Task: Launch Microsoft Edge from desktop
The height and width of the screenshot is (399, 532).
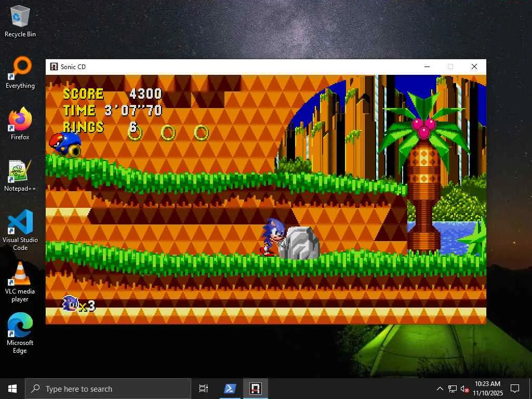Action: click(x=20, y=333)
